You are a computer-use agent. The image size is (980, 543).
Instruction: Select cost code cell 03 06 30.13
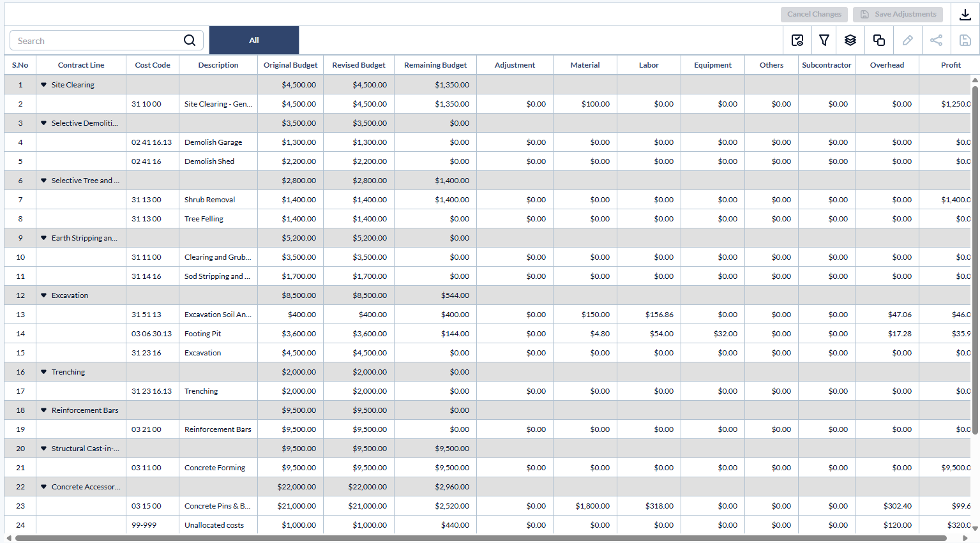click(x=153, y=334)
